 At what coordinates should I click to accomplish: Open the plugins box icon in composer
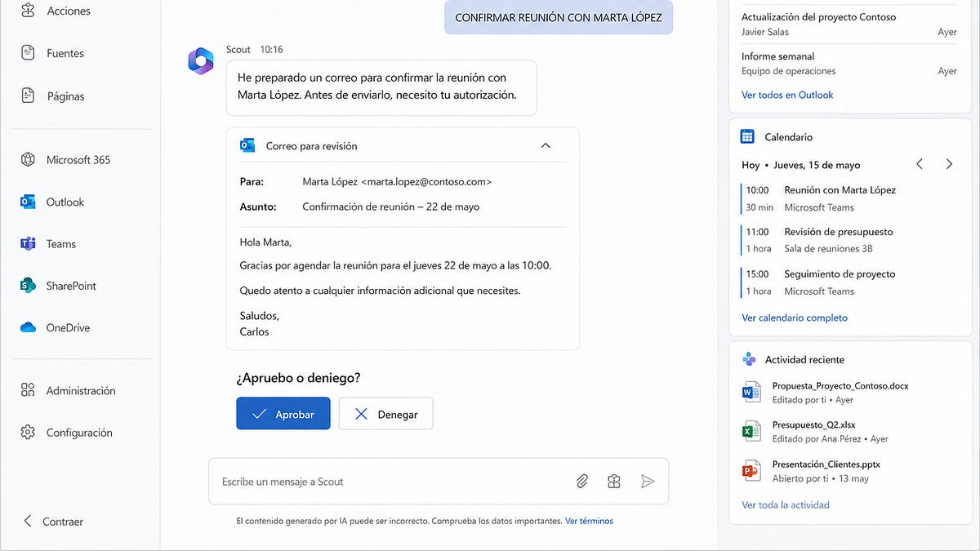click(614, 482)
